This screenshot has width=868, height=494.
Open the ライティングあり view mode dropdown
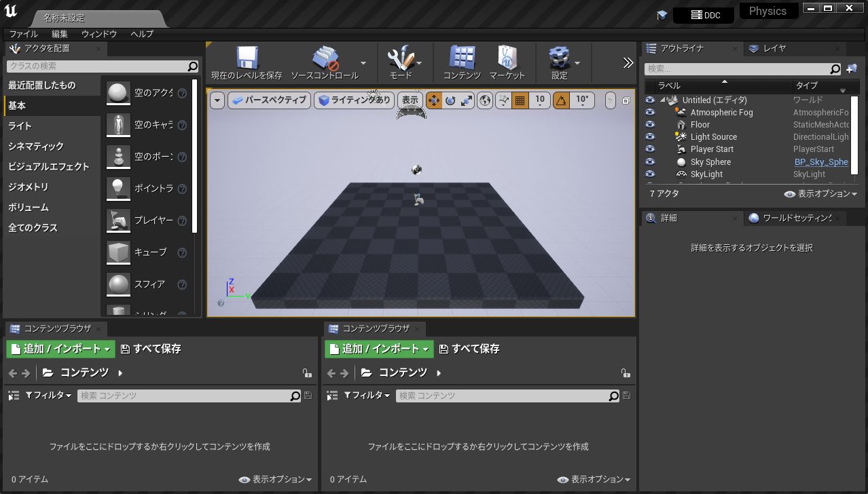[x=354, y=100]
